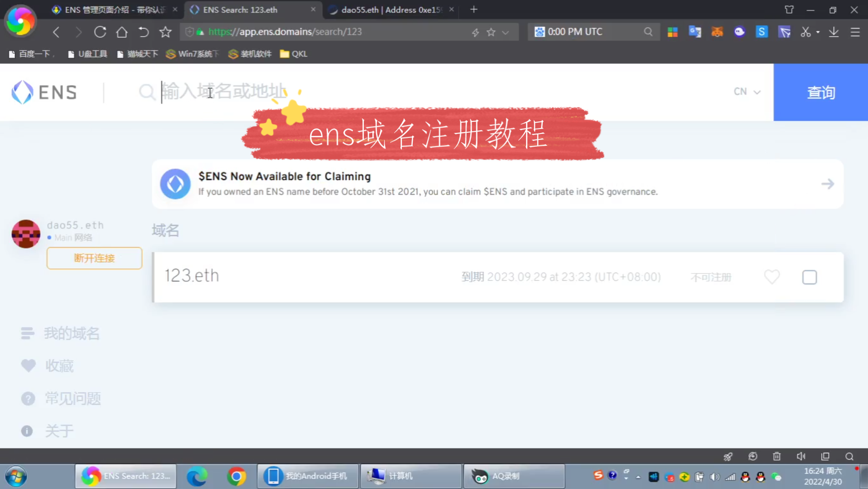Open the browser hamburger menu
Image resolution: width=868 pixels, height=489 pixels.
click(x=855, y=32)
